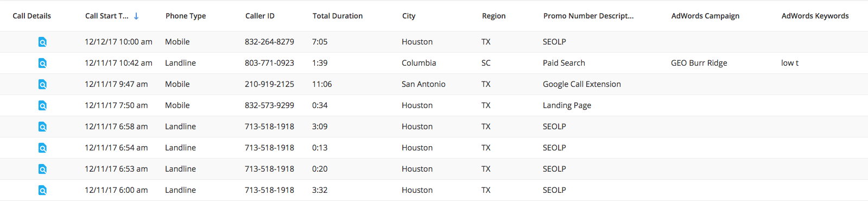
Task: Select the Google Call Extension row entry
Action: tap(582, 84)
